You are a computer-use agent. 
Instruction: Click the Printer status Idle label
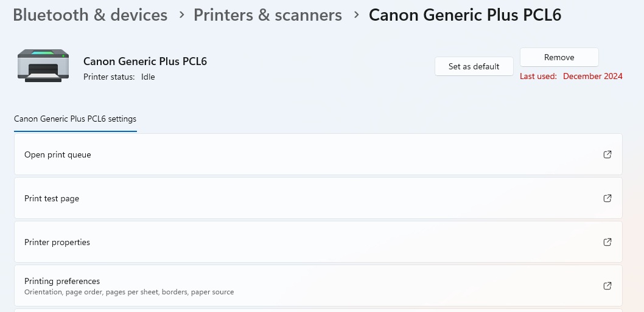[119, 77]
